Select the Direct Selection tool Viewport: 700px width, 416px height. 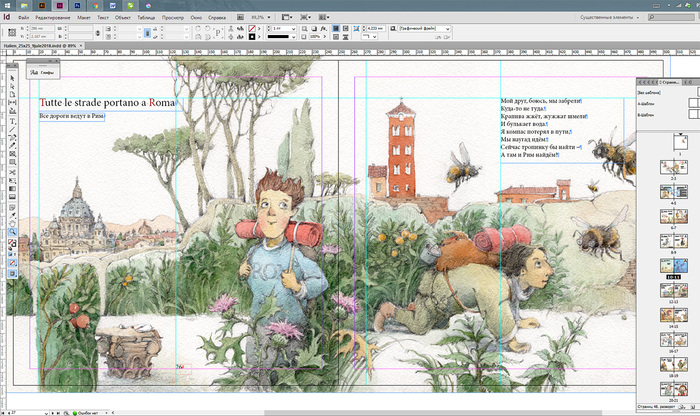point(12,85)
